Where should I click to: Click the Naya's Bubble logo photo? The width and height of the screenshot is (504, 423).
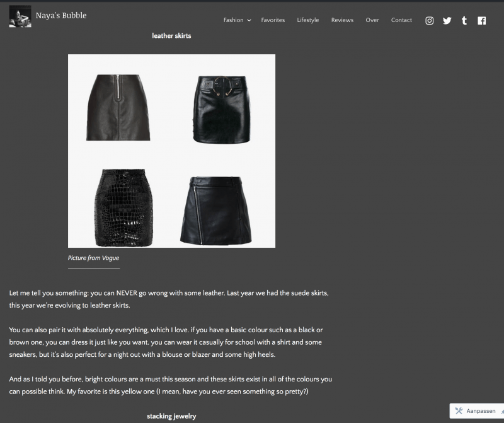20,16
